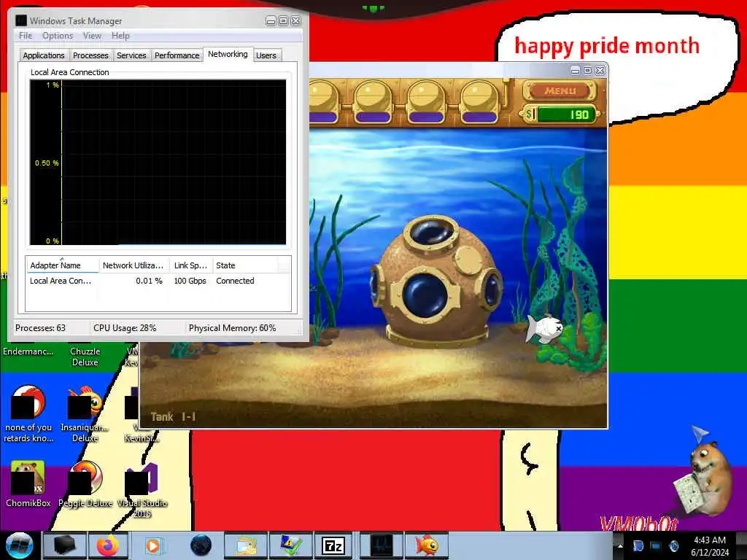The height and width of the screenshot is (560, 747).
Task: Maximize the Windows Task Manager window
Action: (x=284, y=20)
